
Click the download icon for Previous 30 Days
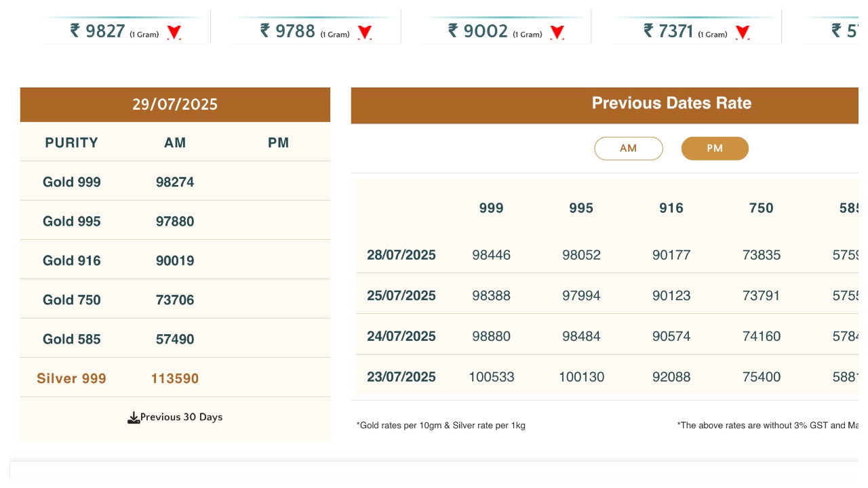point(134,418)
